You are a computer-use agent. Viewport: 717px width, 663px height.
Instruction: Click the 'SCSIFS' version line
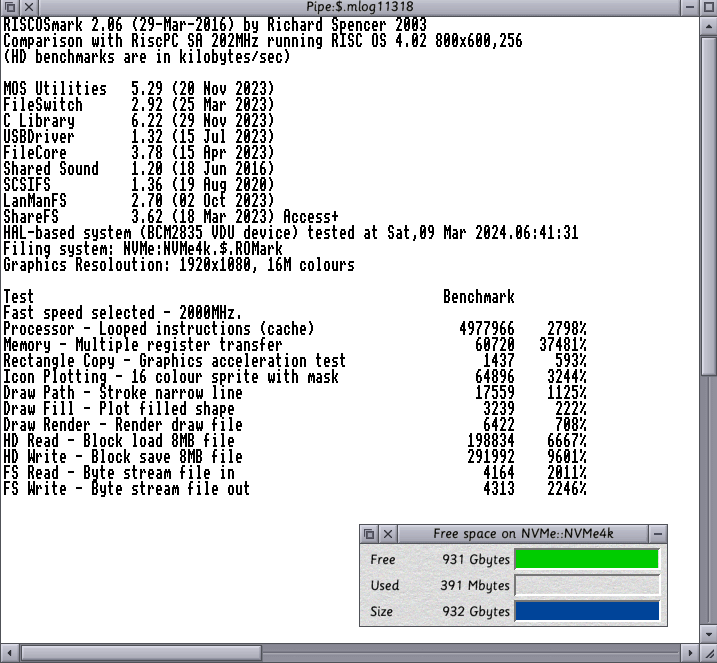(139, 185)
